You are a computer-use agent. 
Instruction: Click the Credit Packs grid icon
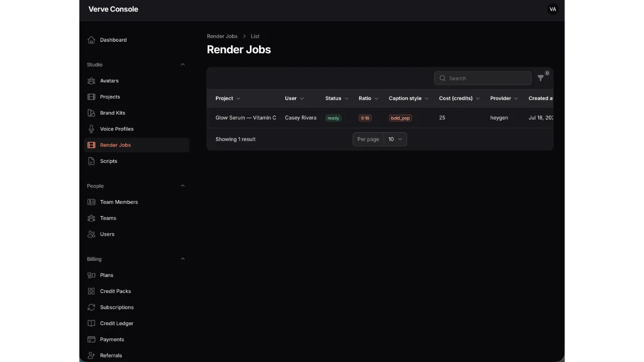coord(91,291)
